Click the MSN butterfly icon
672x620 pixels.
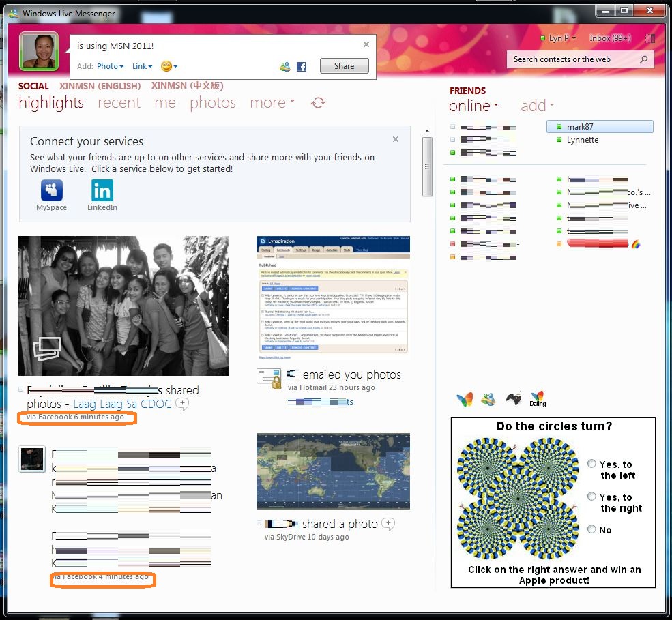click(x=465, y=399)
